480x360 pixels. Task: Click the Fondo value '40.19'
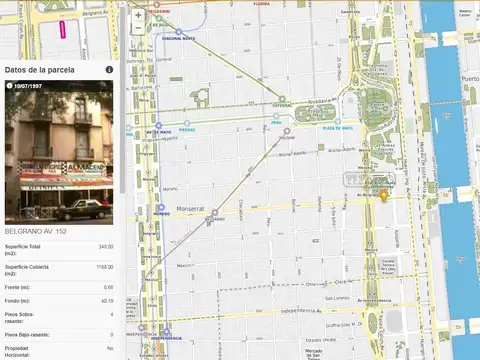pyautogui.click(x=107, y=301)
